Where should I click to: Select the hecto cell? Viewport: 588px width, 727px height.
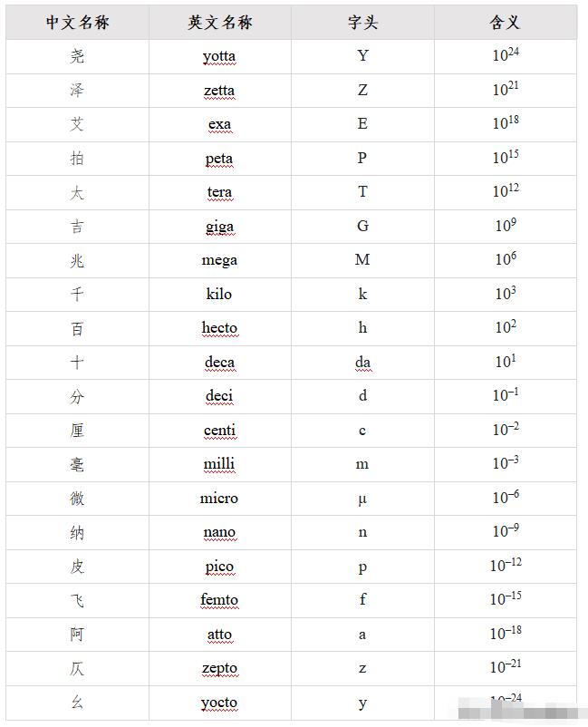click(x=220, y=329)
